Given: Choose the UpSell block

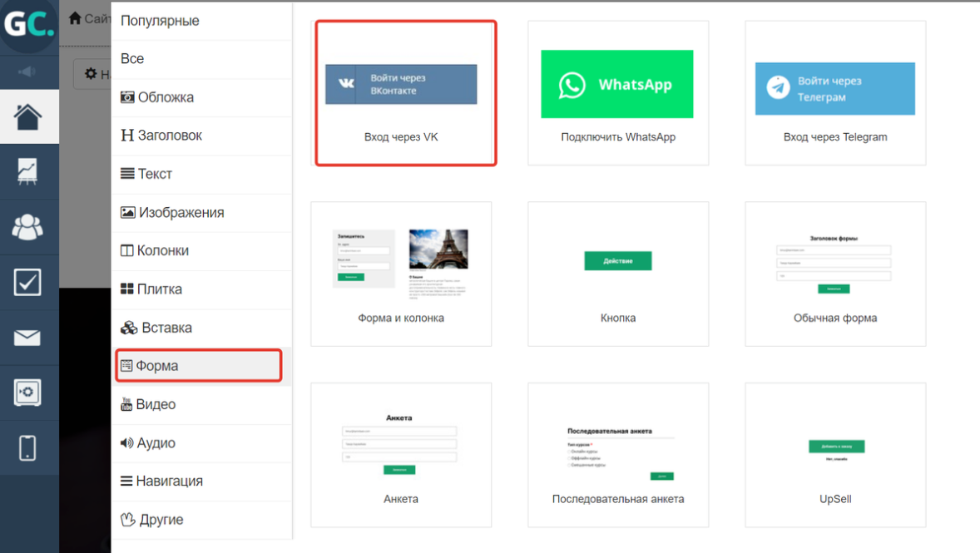Looking at the screenshot, I should click(835, 455).
